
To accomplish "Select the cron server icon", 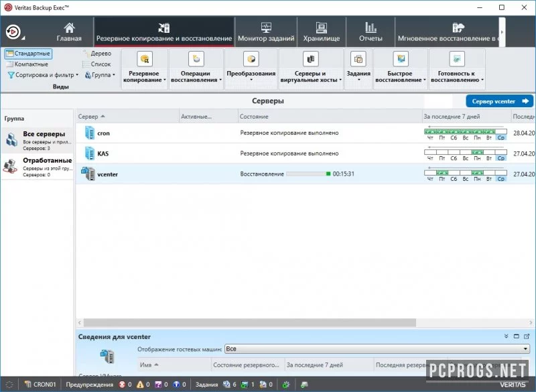I will pos(90,133).
